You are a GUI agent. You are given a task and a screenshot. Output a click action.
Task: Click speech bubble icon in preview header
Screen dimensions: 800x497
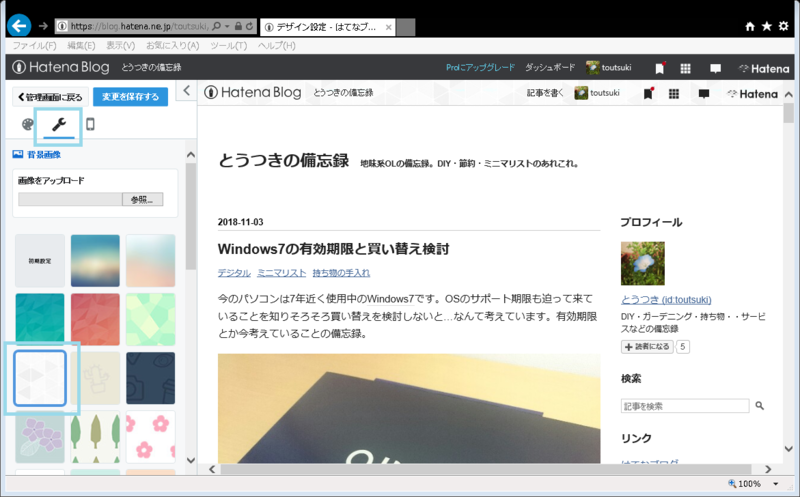pyautogui.click(x=704, y=94)
